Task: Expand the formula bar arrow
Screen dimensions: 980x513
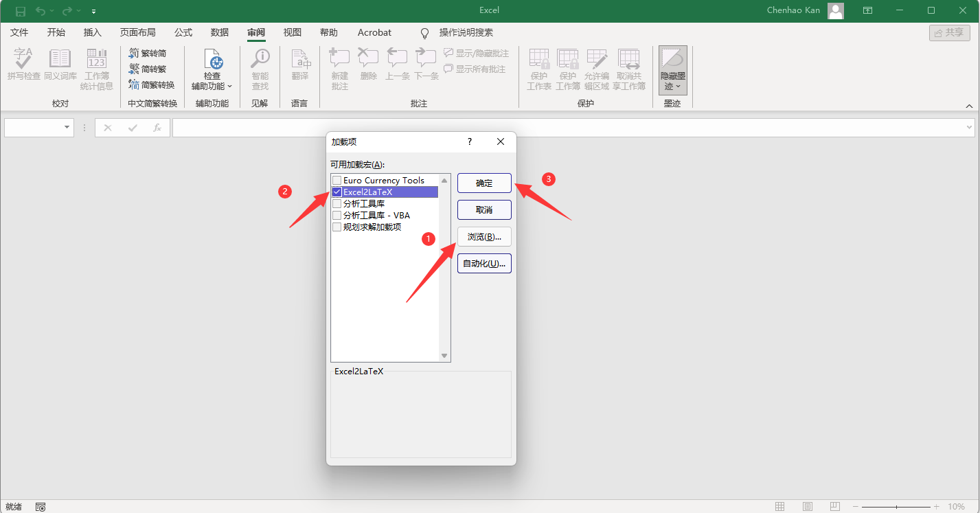Action: pyautogui.click(x=970, y=128)
